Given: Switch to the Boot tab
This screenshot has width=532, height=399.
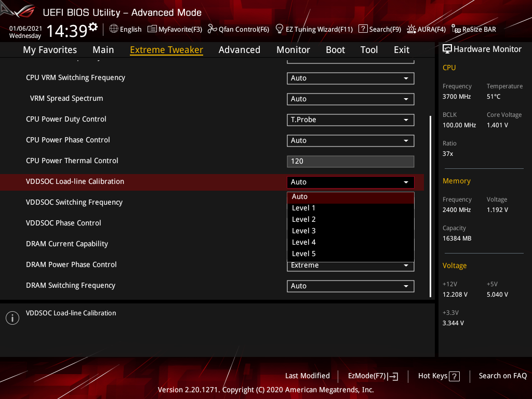Looking at the screenshot, I should (x=335, y=50).
